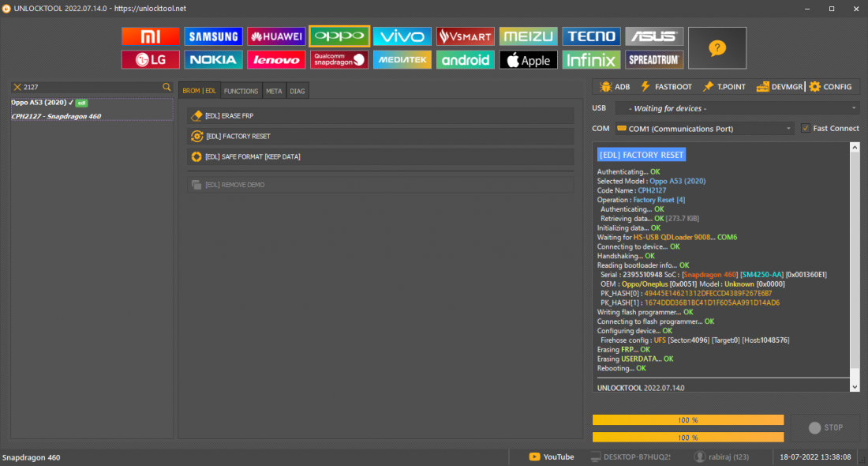Switch to the FUNCTIONS tab
The width and height of the screenshot is (868, 466).
[241, 91]
